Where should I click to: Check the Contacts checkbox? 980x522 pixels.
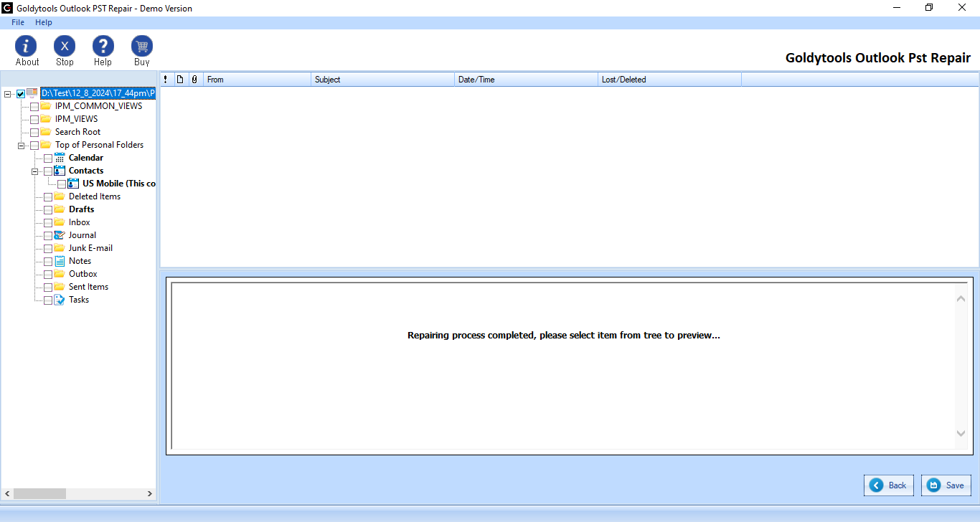(48, 171)
